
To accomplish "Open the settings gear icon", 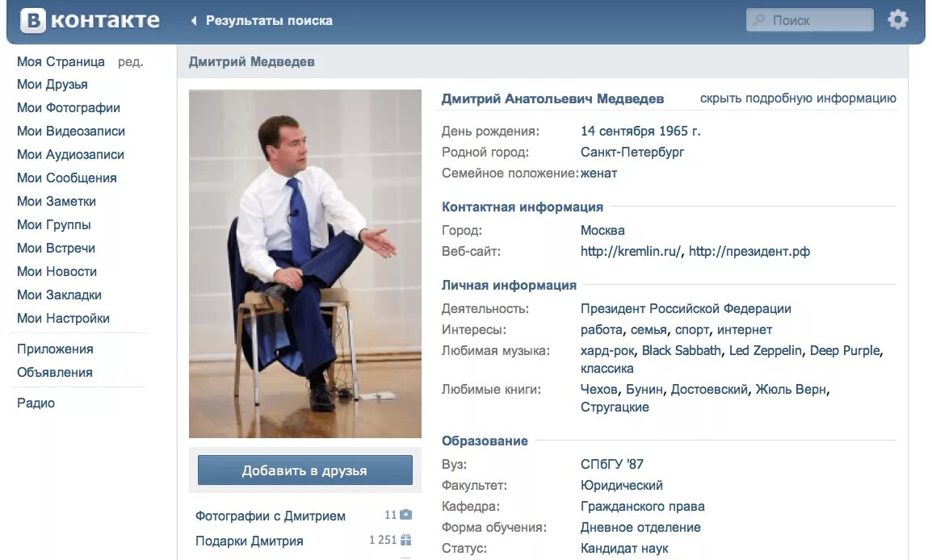I will pyautogui.click(x=897, y=19).
